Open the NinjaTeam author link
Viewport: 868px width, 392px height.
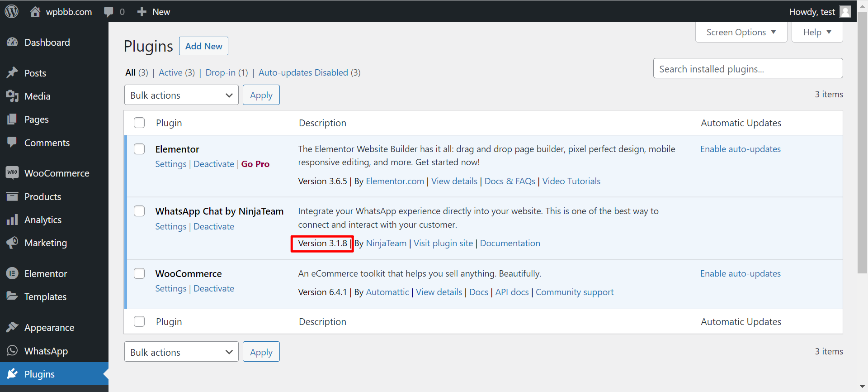pyautogui.click(x=386, y=243)
